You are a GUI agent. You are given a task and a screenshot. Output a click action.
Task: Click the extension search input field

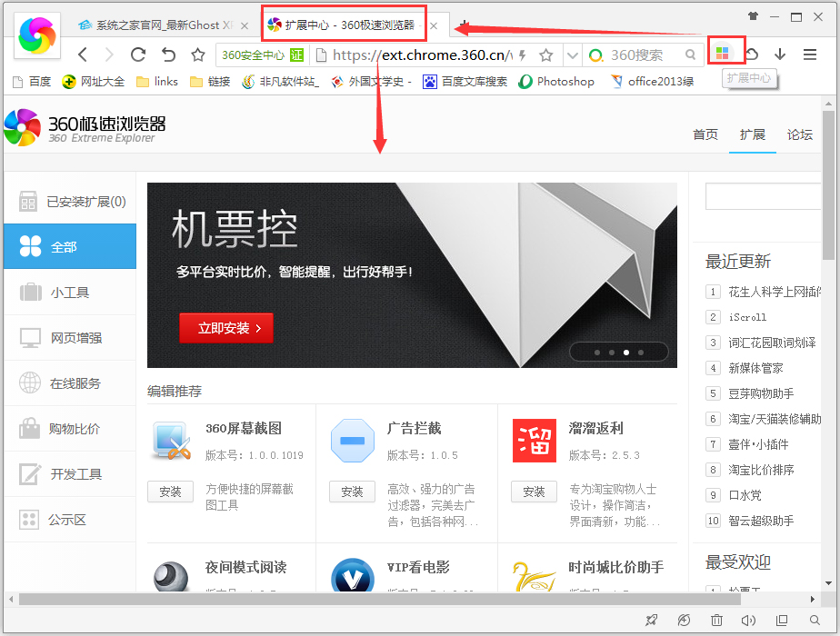click(763, 196)
